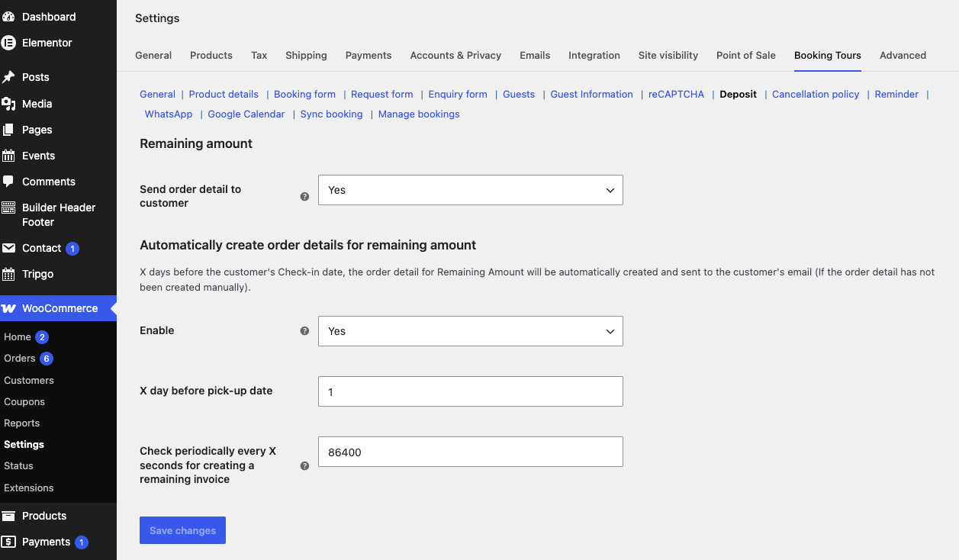Open the Enable dropdown
959x560 pixels.
471,331
